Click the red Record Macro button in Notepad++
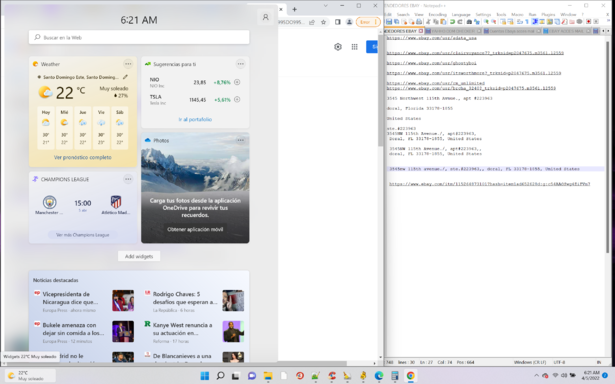This screenshot has height=384, width=615. tap(588, 22)
